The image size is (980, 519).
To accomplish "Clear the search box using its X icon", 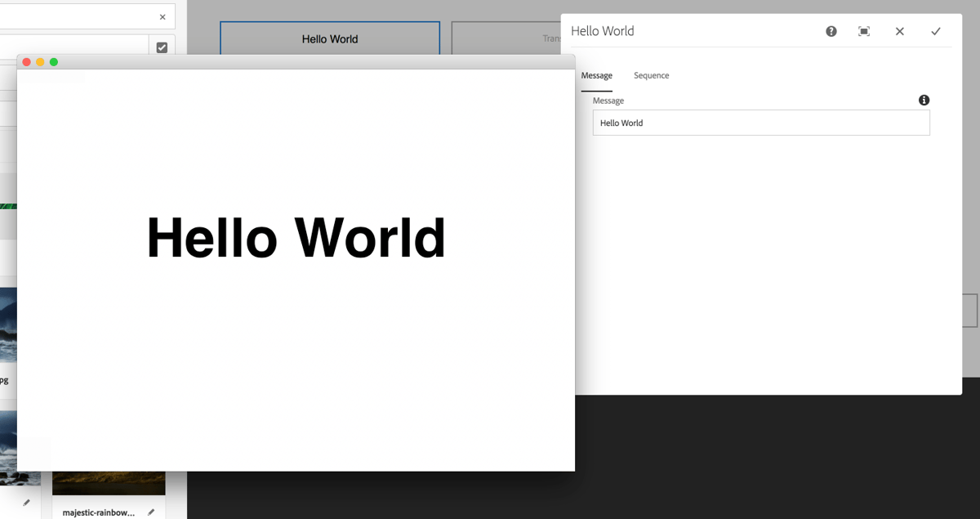I will (x=162, y=16).
